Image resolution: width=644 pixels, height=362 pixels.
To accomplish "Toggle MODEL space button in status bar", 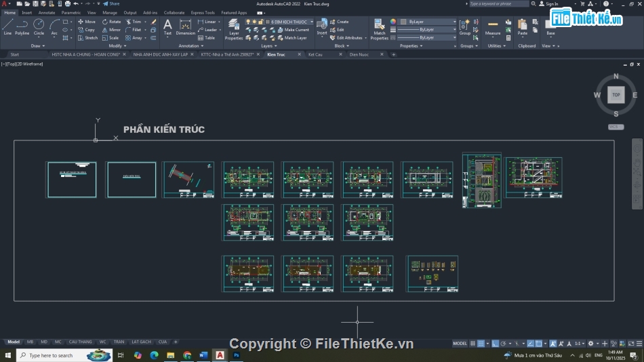I will click(x=460, y=344).
